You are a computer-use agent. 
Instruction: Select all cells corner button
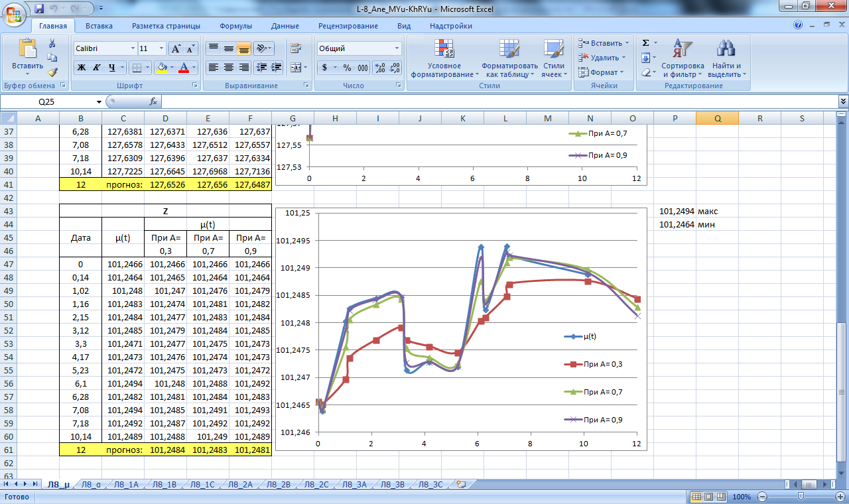click(x=8, y=118)
